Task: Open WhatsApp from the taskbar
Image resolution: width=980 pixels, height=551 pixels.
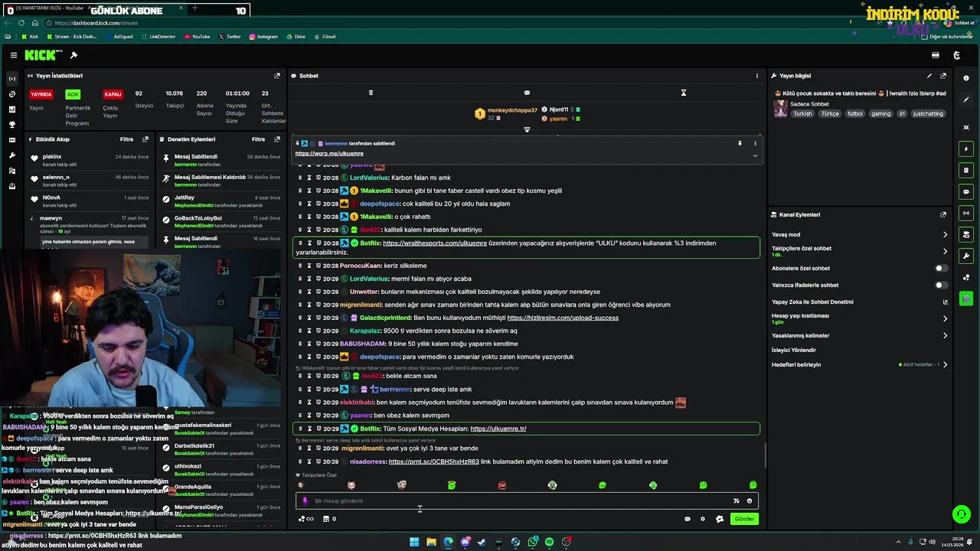Action: tap(532, 542)
